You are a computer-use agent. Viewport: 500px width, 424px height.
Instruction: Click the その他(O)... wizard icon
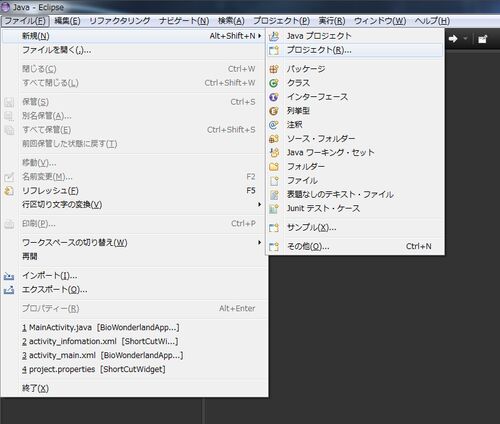274,247
